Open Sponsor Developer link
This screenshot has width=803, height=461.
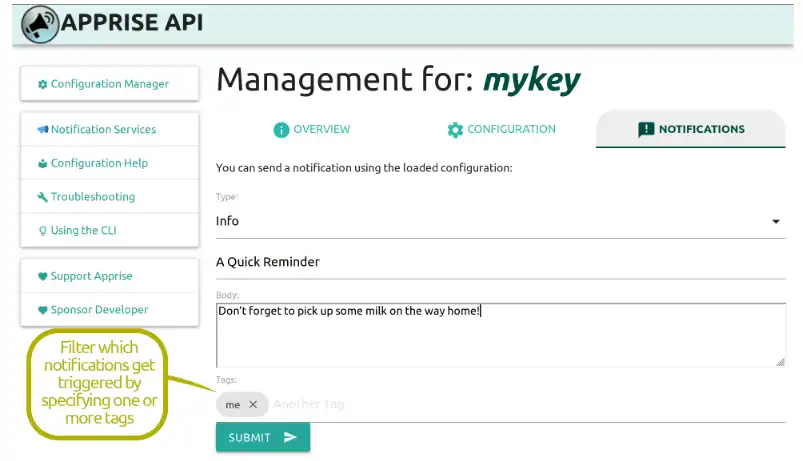(110, 310)
